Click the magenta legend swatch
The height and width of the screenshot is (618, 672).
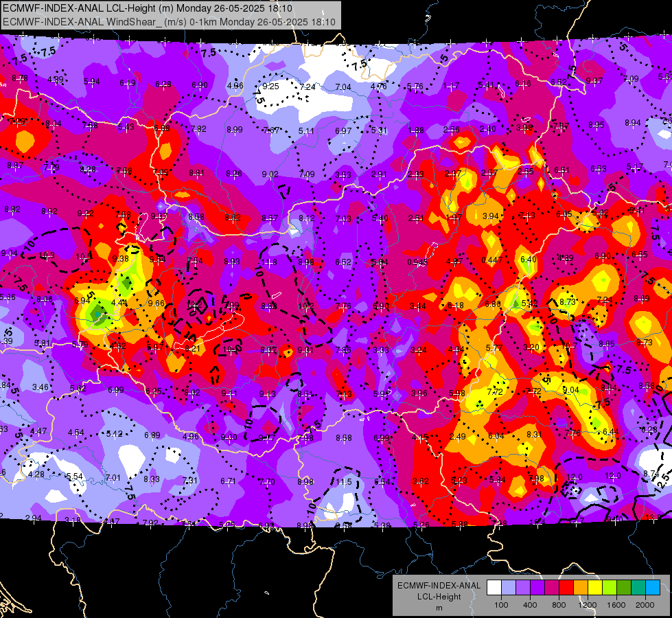pyautogui.click(x=552, y=588)
